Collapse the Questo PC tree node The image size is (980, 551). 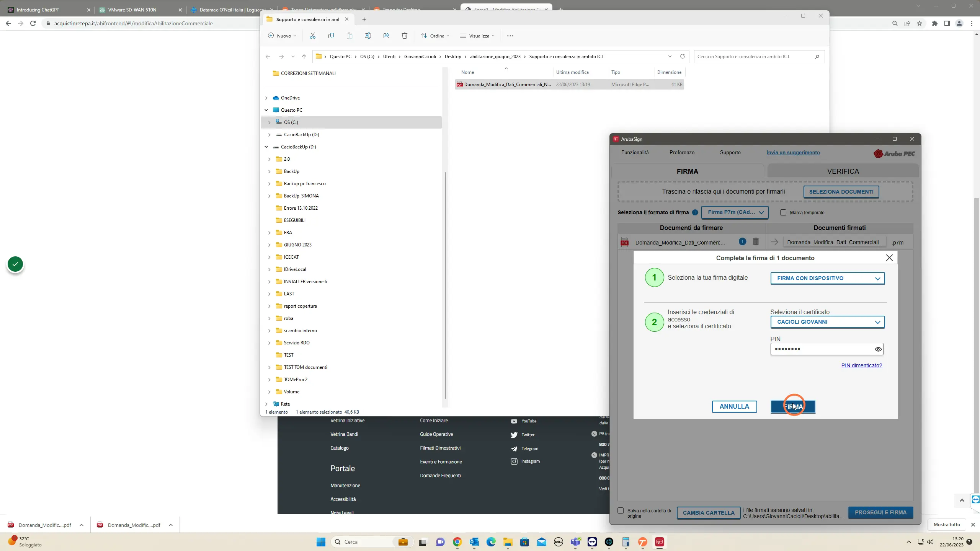click(x=266, y=110)
